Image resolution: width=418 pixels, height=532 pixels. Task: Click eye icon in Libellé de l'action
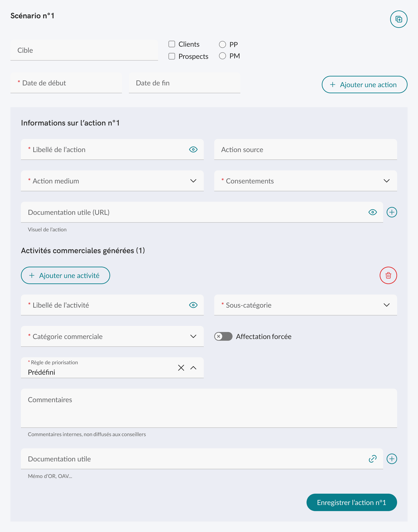193,149
